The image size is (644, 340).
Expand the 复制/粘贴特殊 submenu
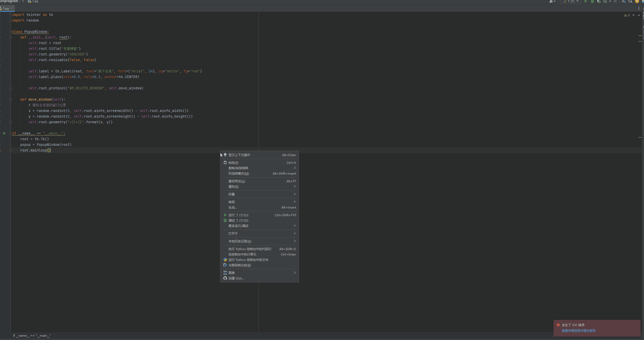click(x=259, y=168)
